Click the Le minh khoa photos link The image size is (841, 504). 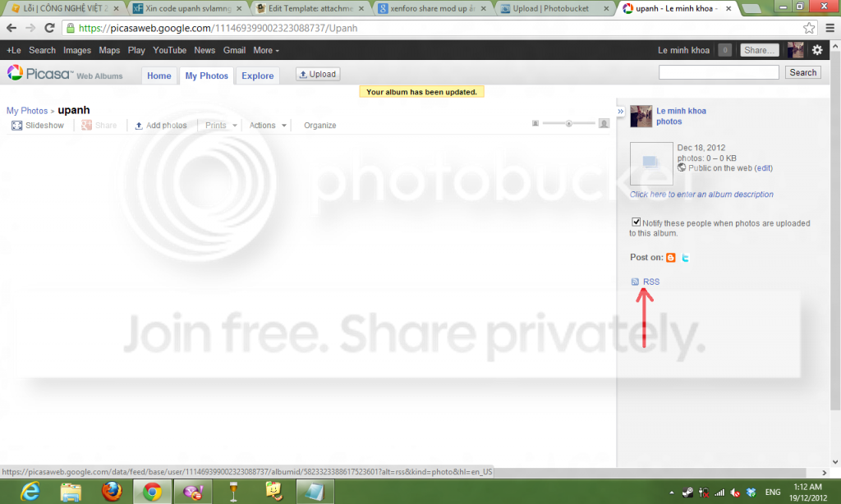pyautogui.click(x=681, y=116)
